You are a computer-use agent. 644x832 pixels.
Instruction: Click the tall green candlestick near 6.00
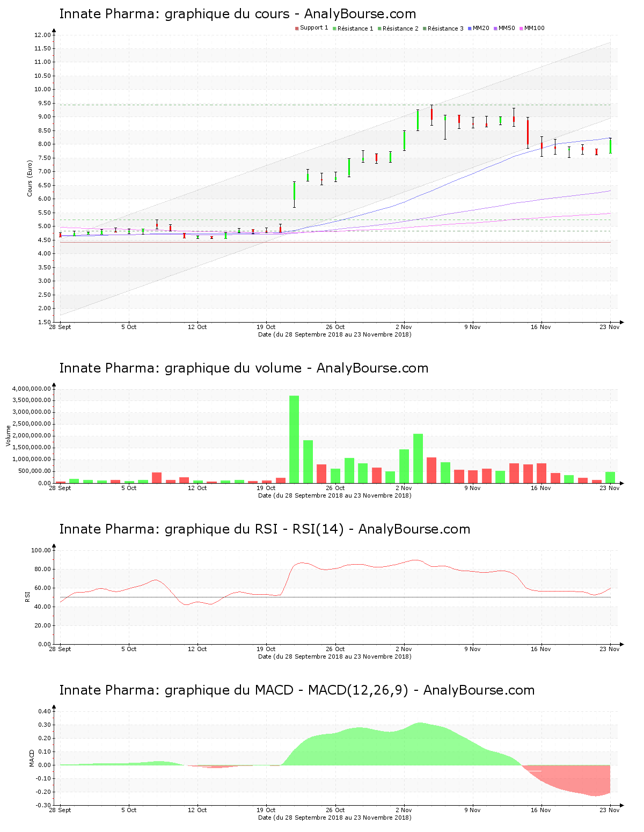294,194
